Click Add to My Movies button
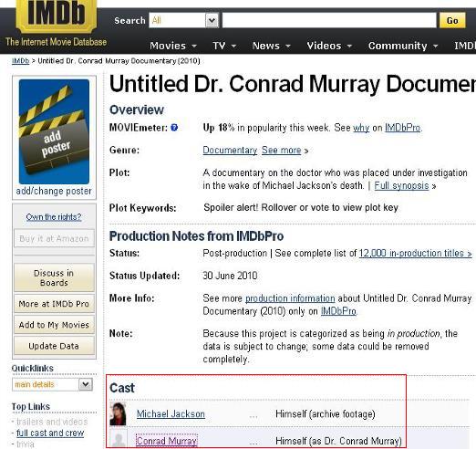 pos(54,325)
